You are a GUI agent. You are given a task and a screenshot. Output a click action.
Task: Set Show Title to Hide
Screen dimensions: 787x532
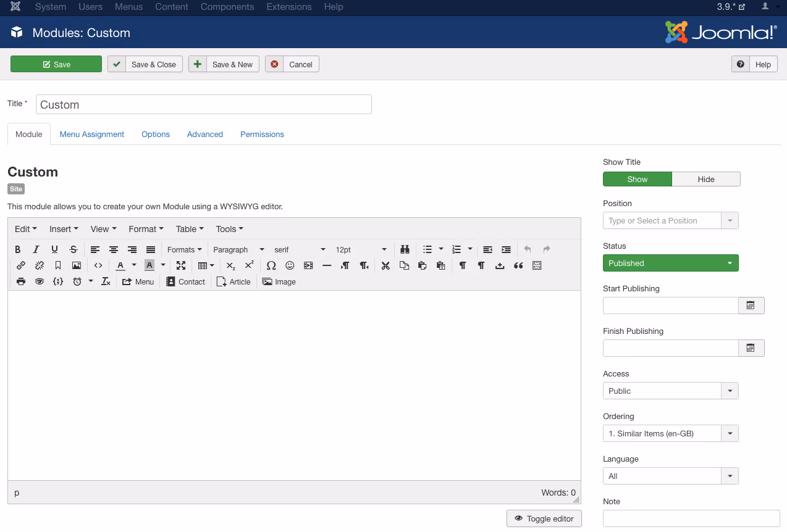pyautogui.click(x=705, y=179)
